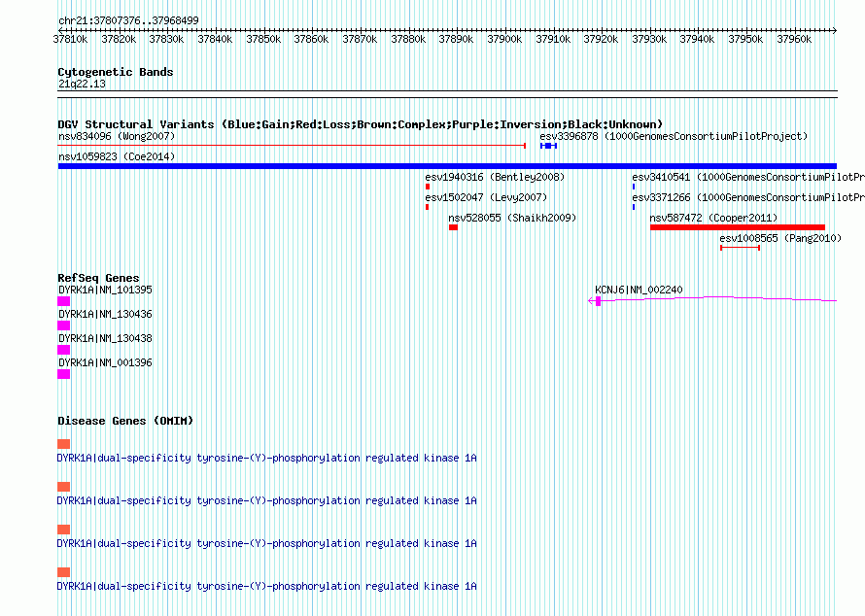The height and width of the screenshot is (616, 865).
Task: Click the 21q22.13 cytogenetic band label
Action: click(82, 84)
